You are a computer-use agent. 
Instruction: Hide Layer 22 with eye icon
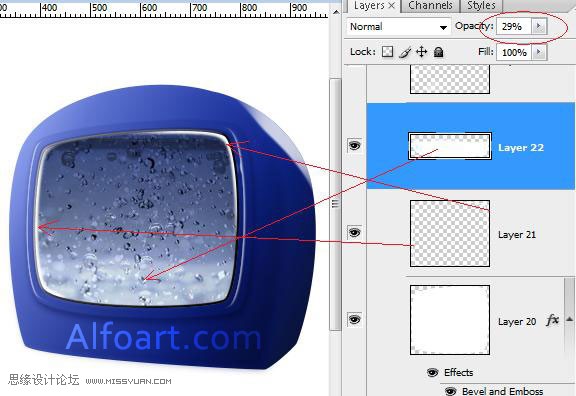[354, 145]
